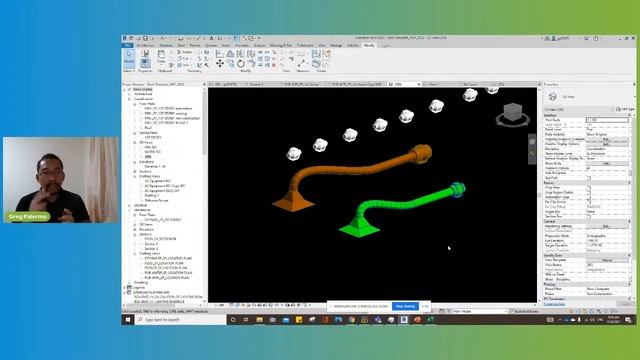Select the Offset tool

coord(231,53)
